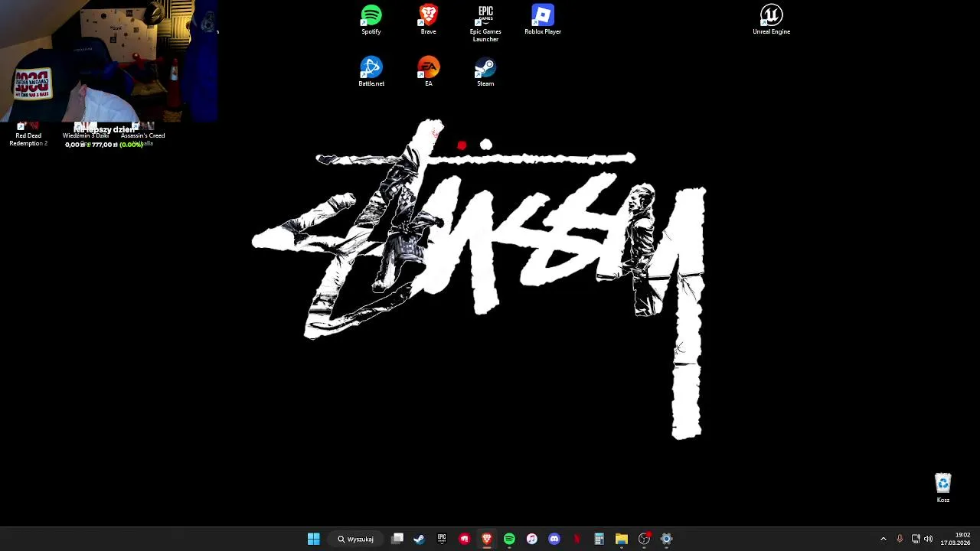Image resolution: width=980 pixels, height=551 pixels.
Task: Click the Wyszukaj taskbar search box
Action: coord(356,539)
